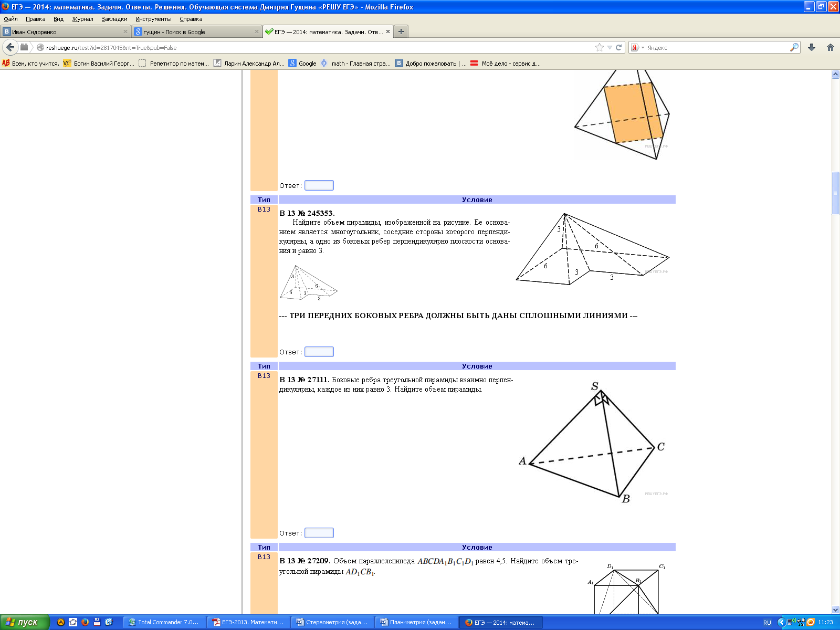Click the B13 type link for № 27209
840x630 pixels.
pyautogui.click(x=264, y=556)
